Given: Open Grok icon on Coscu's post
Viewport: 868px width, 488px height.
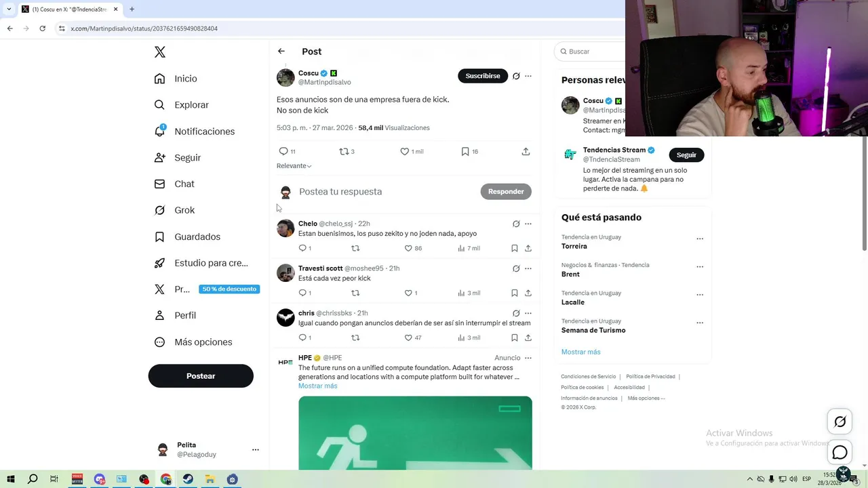Looking at the screenshot, I should click(516, 76).
